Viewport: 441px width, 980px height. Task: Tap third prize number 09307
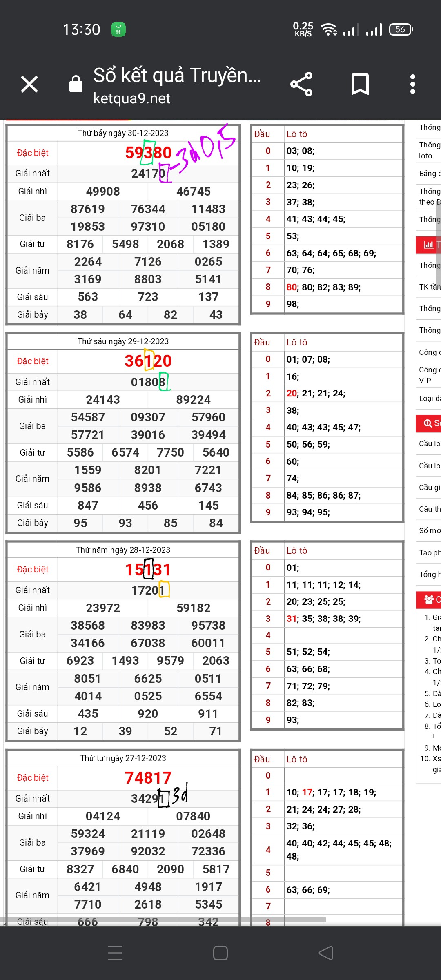[x=148, y=417]
